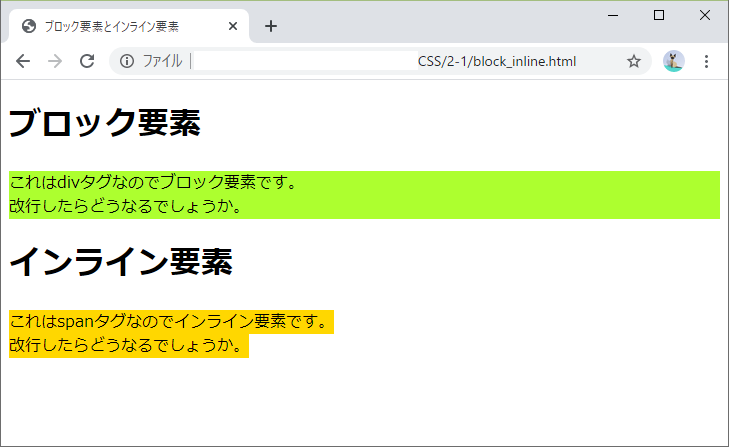Viewport: 729px width, 447px height.
Task: Select the ブロック要素とインライン要素 tab
Action: (x=129, y=26)
